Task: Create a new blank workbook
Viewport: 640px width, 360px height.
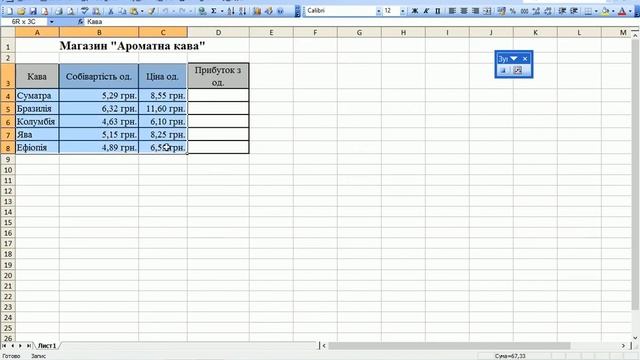Action: coord(9,11)
